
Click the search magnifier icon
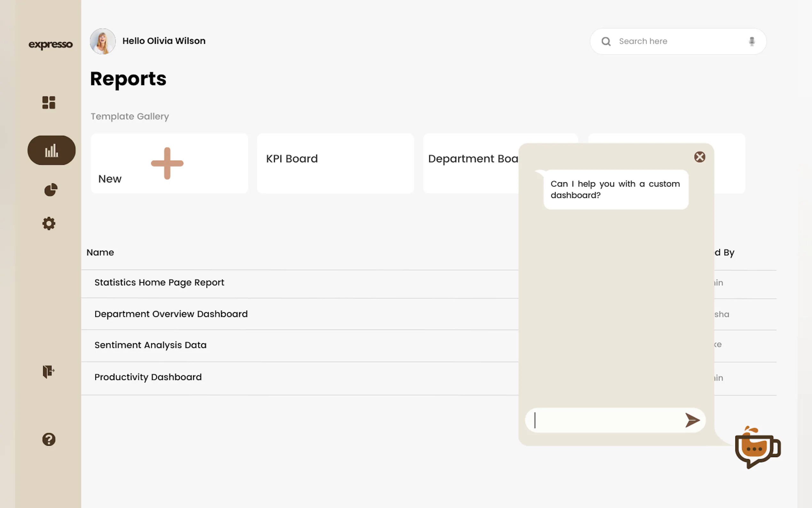click(606, 41)
